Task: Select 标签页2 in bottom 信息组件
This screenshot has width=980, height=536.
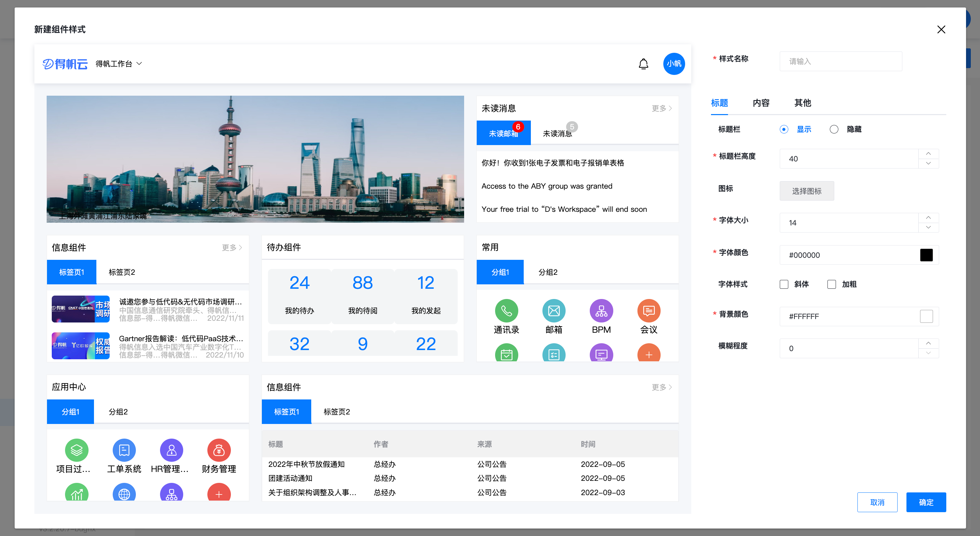Action: tap(337, 412)
